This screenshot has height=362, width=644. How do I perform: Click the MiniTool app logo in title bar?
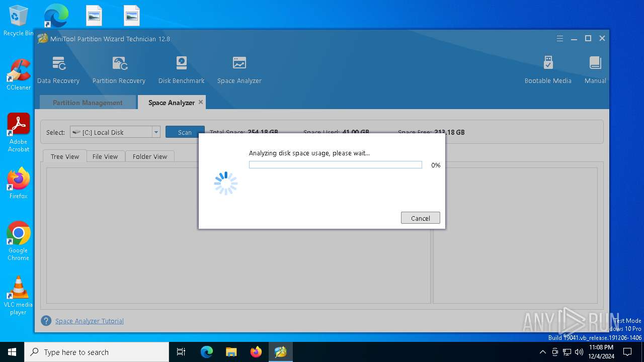43,39
